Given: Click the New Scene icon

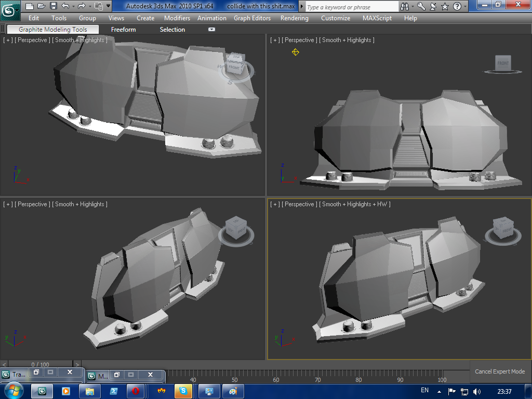Looking at the screenshot, I should pyautogui.click(x=30, y=6).
